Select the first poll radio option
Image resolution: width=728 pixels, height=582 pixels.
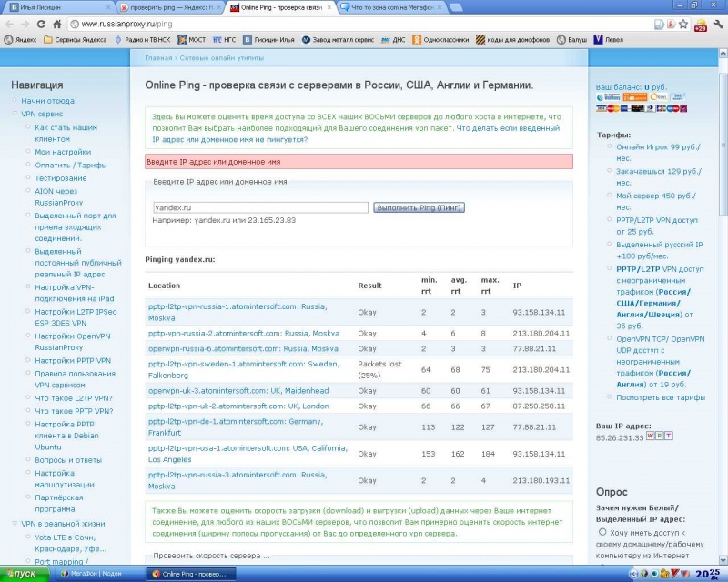point(602,531)
